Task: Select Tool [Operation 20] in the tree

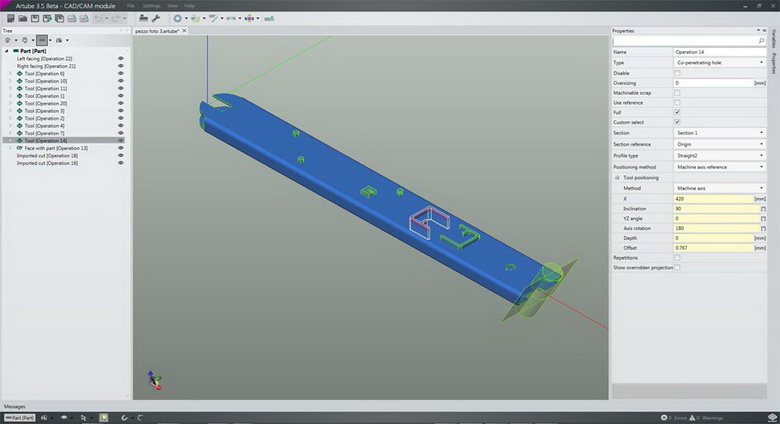Action: point(46,104)
